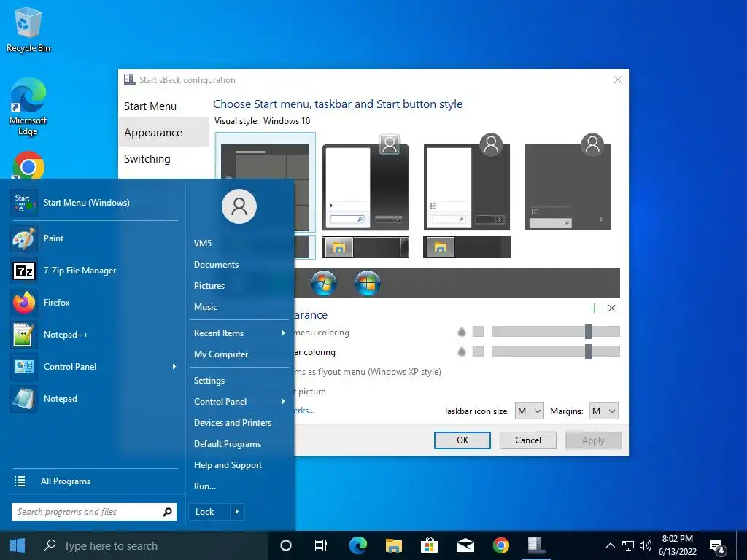
Task: Open Help and Support
Action: click(228, 465)
